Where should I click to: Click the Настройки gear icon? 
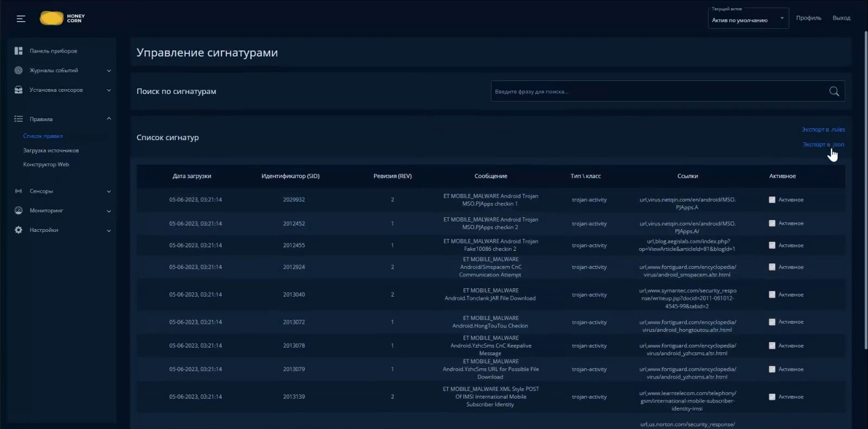(x=18, y=230)
